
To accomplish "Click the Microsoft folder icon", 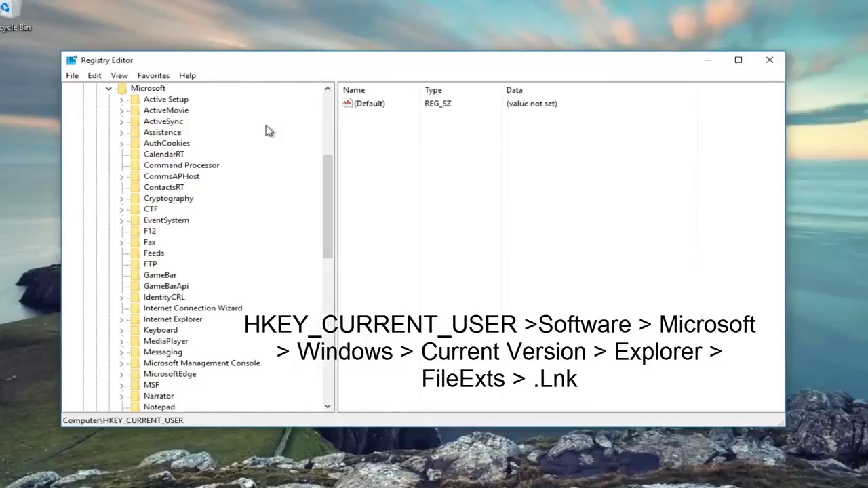I will 122,88.
